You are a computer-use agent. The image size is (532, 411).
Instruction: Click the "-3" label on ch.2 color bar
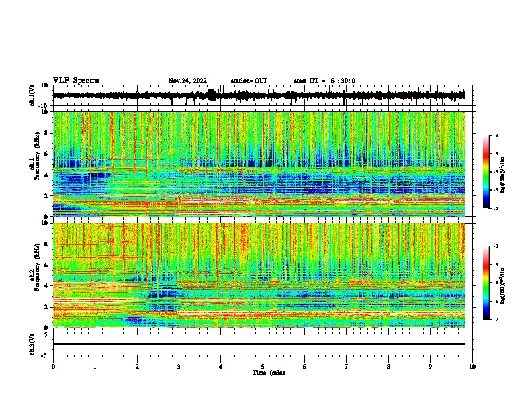(495, 246)
